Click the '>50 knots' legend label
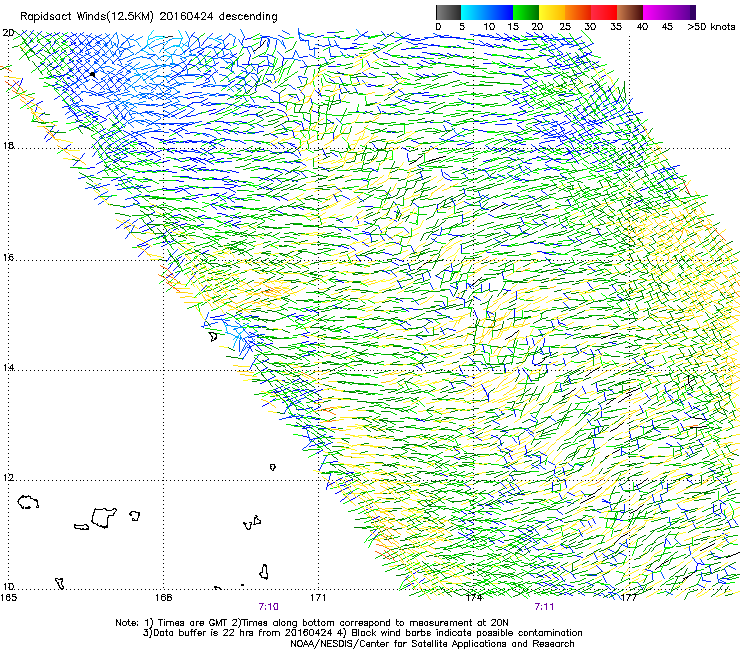The height and width of the screenshot is (650, 740). [x=711, y=27]
